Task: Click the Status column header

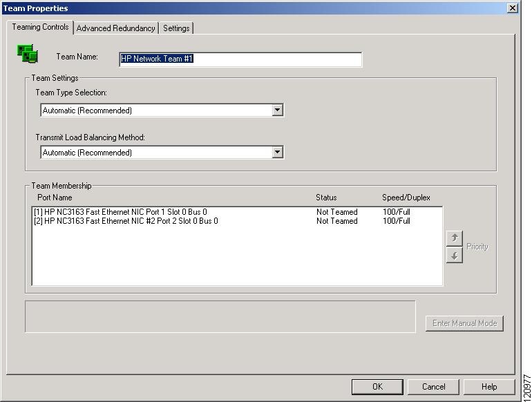Action: point(326,198)
